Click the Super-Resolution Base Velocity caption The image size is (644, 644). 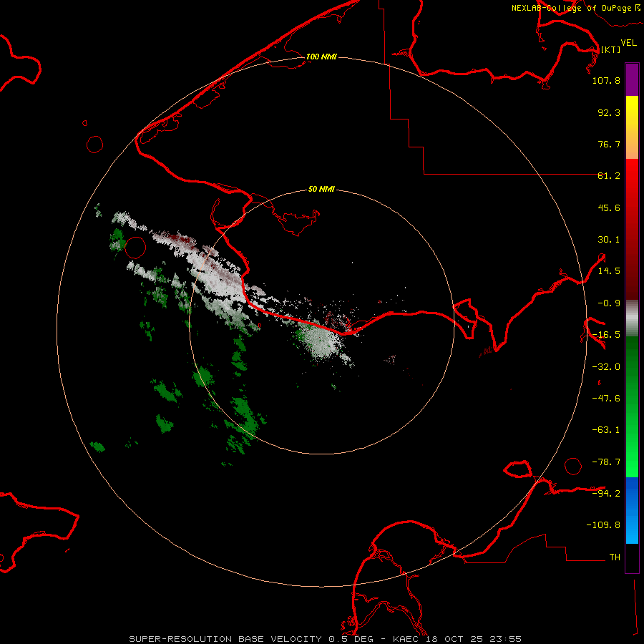326,639
